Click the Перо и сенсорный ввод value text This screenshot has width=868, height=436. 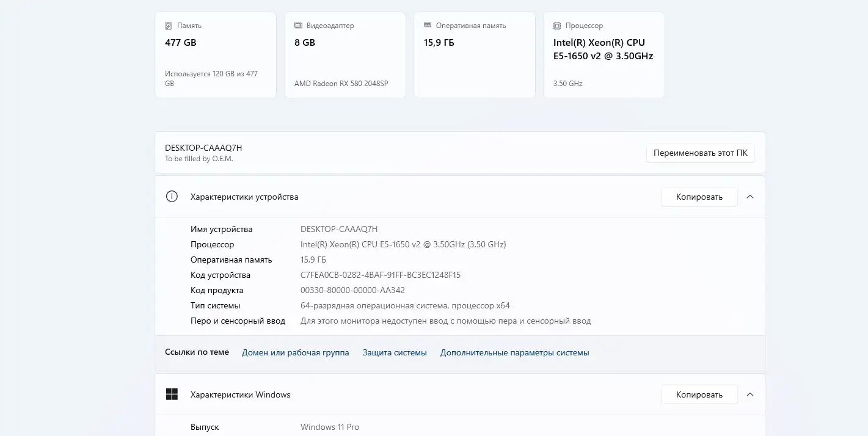click(x=446, y=321)
